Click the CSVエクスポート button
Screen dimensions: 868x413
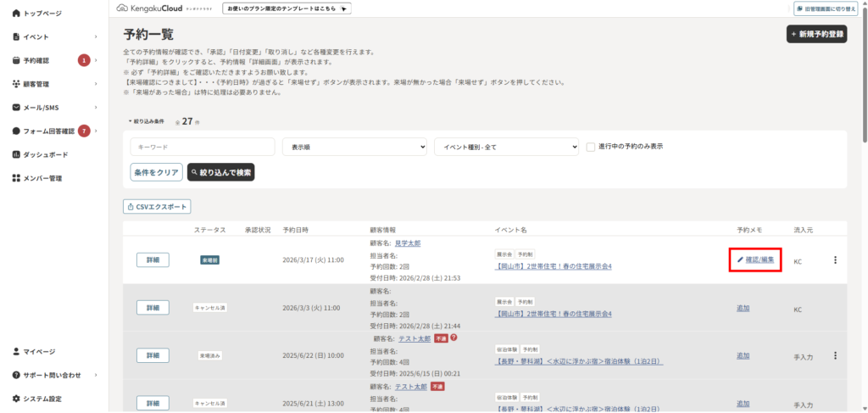point(157,206)
